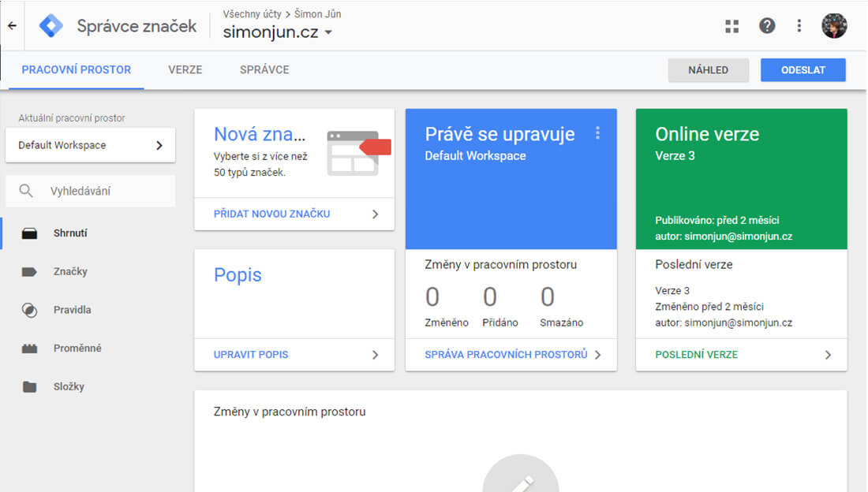Switch to the Správce tab
868x492 pixels.
264,69
